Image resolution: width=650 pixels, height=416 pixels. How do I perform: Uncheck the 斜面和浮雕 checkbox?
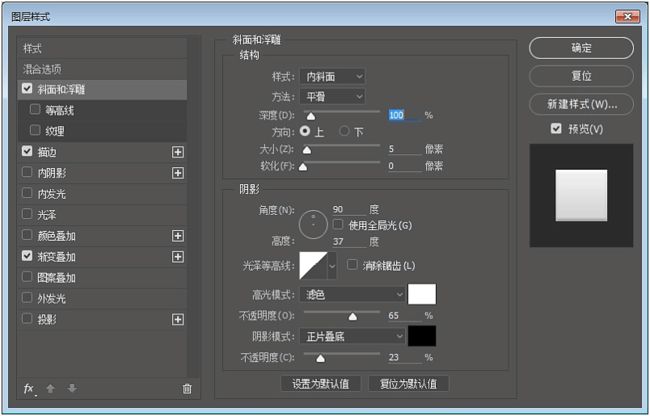click(x=27, y=88)
